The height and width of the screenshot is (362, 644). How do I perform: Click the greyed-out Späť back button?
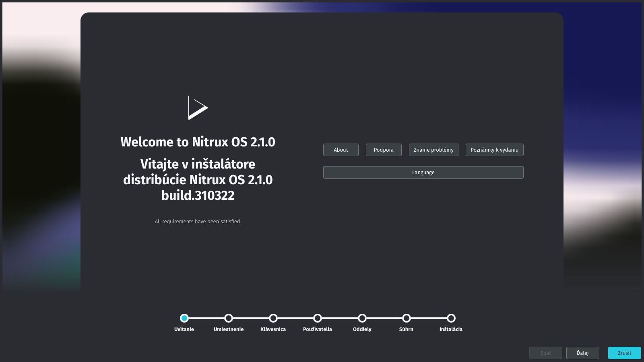coord(545,353)
